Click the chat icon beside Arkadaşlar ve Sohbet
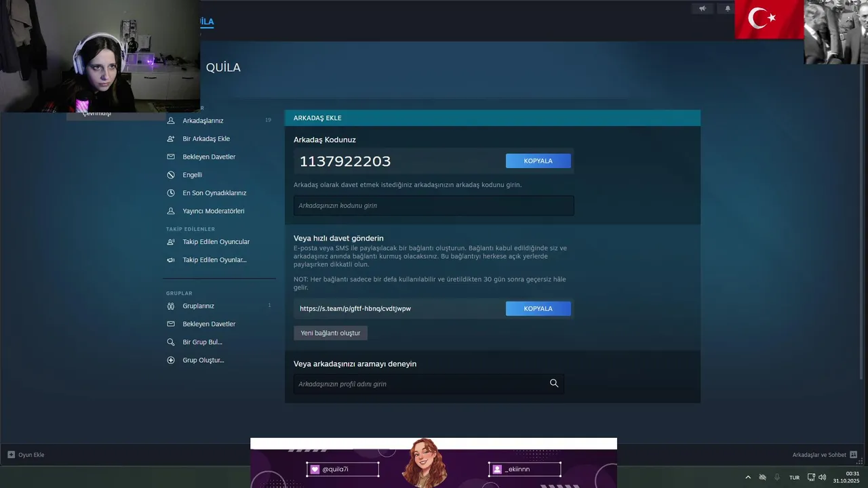The height and width of the screenshot is (488, 868). click(854, 455)
